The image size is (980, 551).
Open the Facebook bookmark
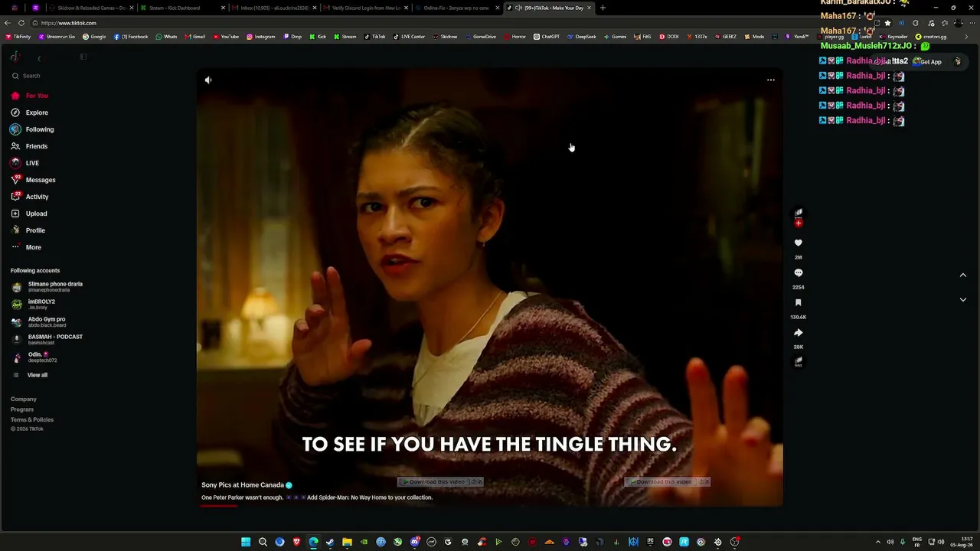131,37
